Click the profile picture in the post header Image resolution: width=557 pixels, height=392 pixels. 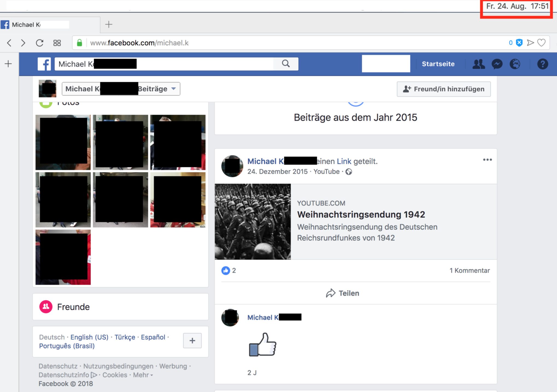tap(232, 166)
